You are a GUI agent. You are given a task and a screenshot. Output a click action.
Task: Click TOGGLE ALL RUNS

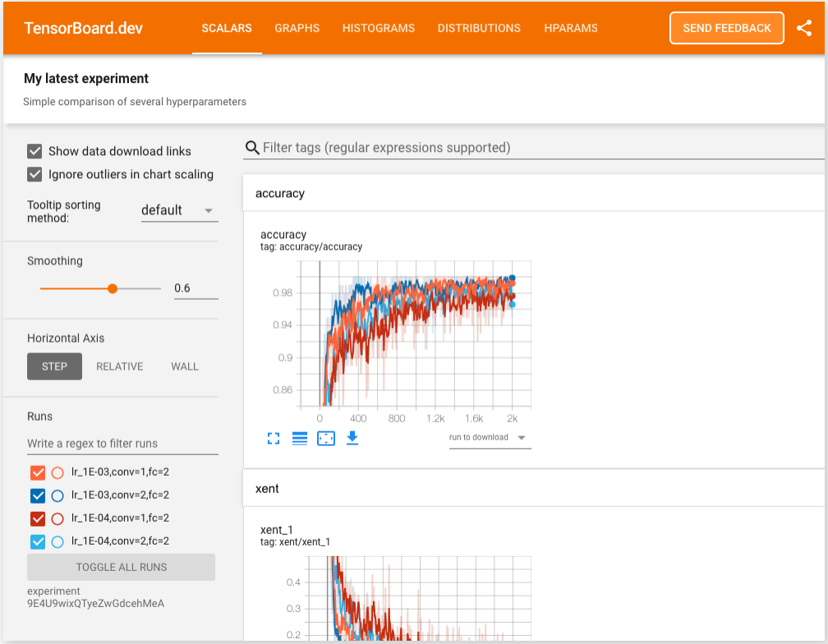point(121,567)
